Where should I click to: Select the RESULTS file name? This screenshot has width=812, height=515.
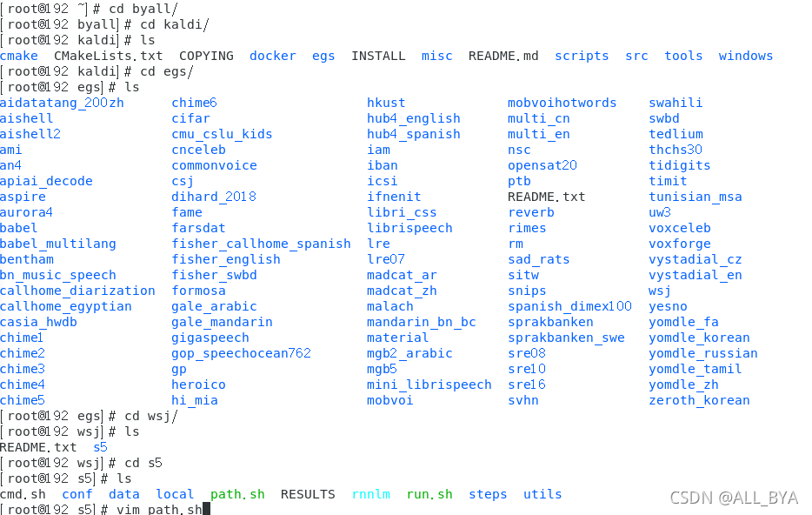308,494
